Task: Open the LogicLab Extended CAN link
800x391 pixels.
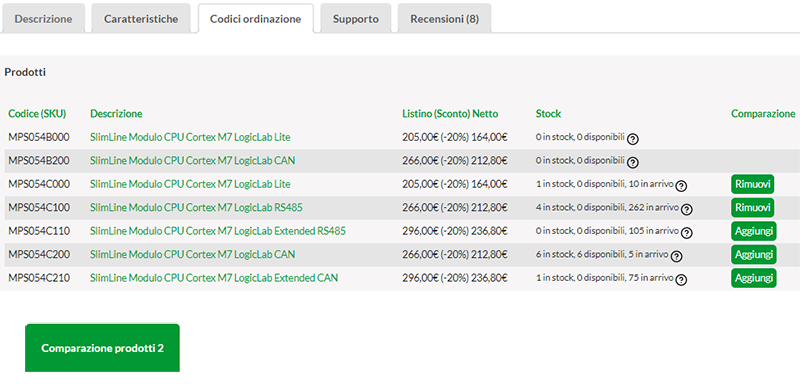Action: point(214,278)
